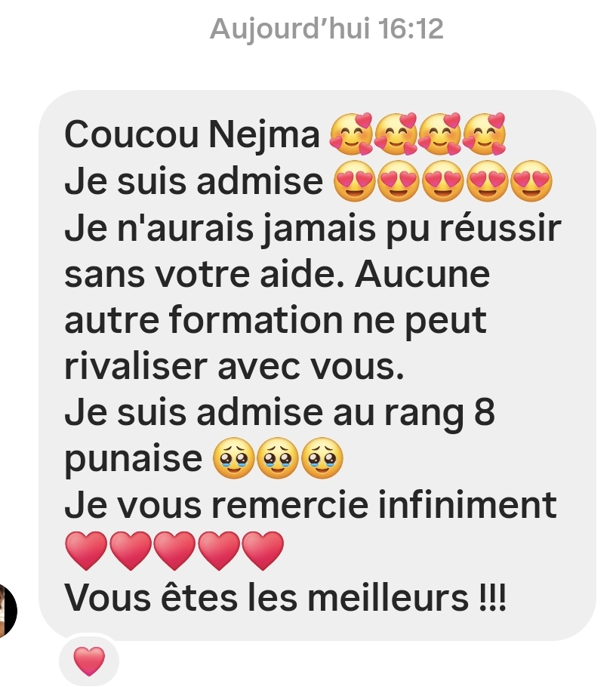Tap the middle heart-eyes emoji
Image resolution: width=616 pixels, height=687 pixels.
click(x=443, y=181)
